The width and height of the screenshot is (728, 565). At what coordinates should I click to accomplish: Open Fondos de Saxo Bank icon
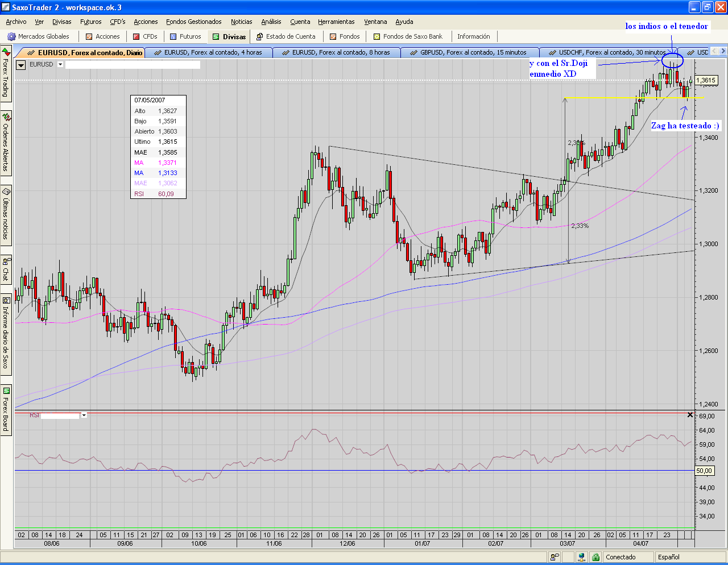point(377,36)
